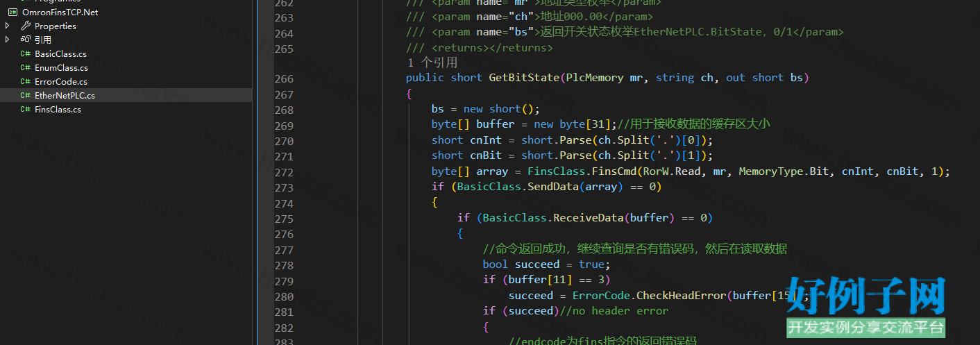The image size is (980, 345).
Task: Click ReceiveData call on line 275
Action: [x=588, y=218]
